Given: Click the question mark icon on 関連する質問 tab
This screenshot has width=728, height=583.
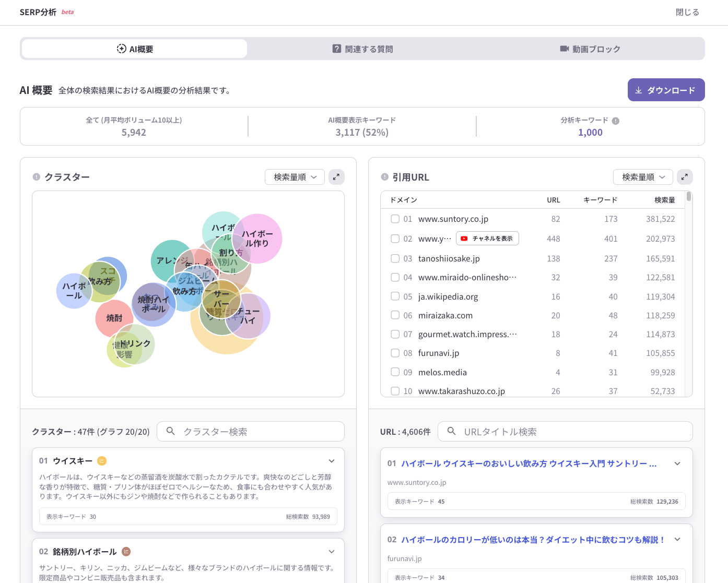Looking at the screenshot, I should pyautogui.click(x=337, y=49).
